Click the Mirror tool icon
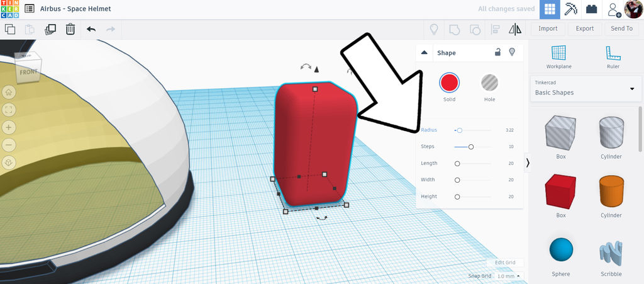This screenshot has height=284, width=644. [515, 29]
